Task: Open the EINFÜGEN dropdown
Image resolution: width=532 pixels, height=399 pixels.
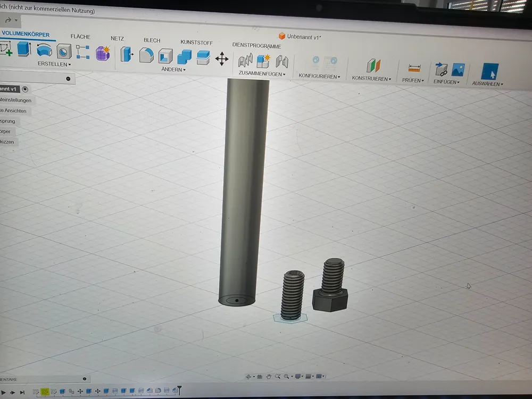Action: click(x=446, y=82)
